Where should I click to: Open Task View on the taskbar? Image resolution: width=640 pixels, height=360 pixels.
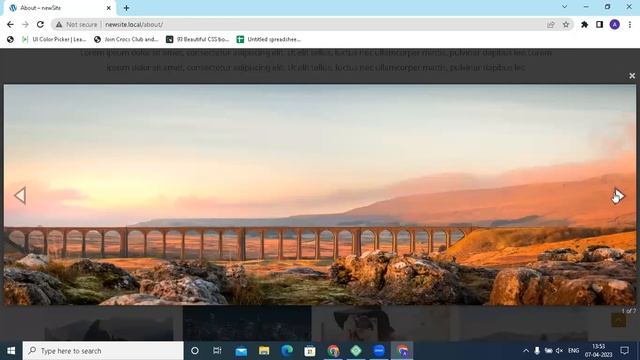(x=217, y=351)
